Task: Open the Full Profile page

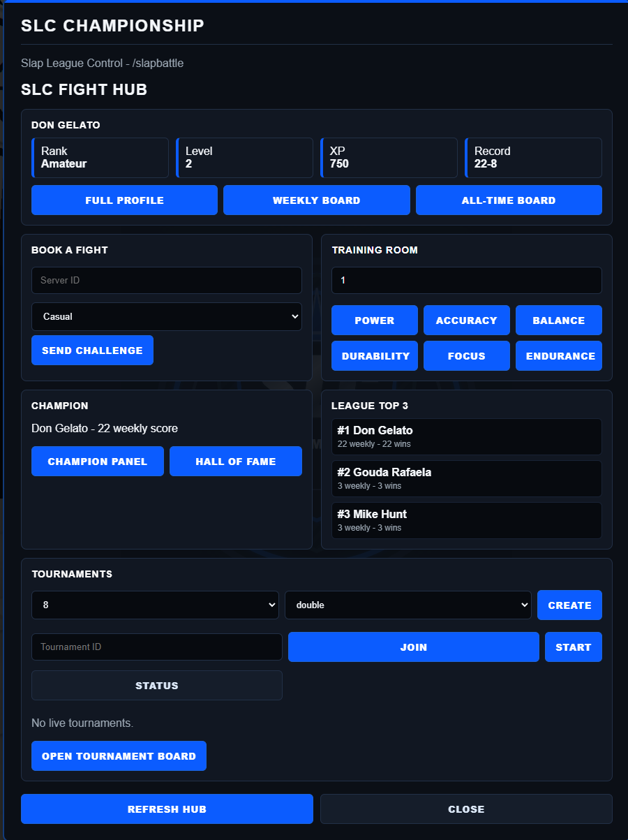Action: (x=124, y=200)
